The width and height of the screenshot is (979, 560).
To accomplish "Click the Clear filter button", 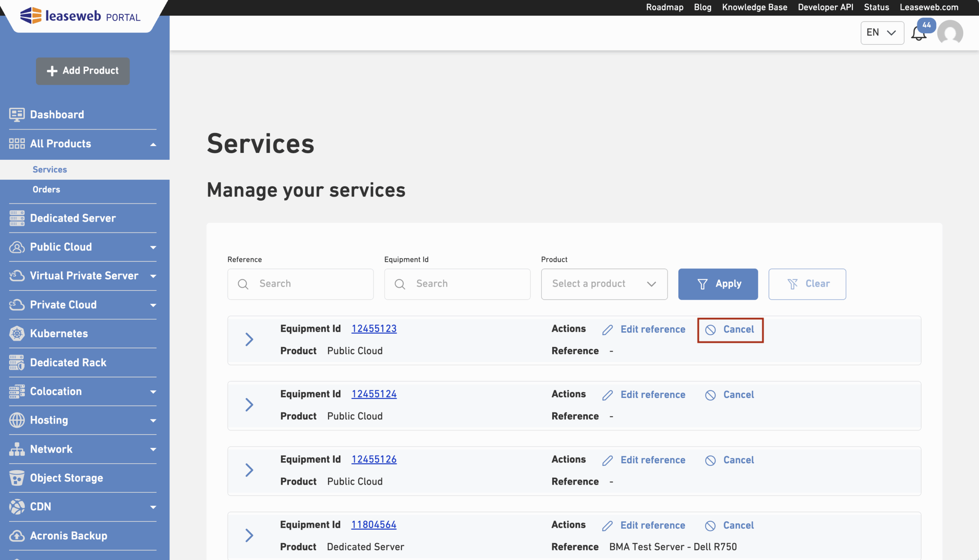I will tap(807, 284).
